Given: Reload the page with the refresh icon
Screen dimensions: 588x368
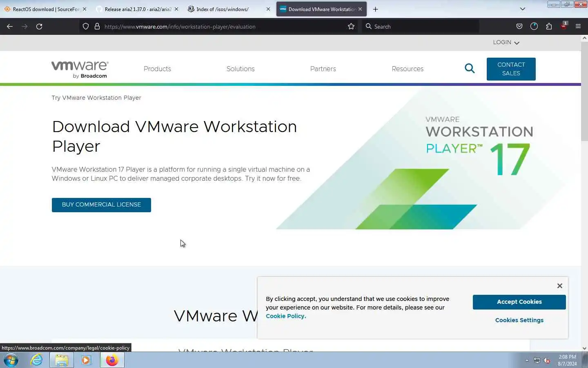Looking at the screenshot, I should [x=39, y=27].
